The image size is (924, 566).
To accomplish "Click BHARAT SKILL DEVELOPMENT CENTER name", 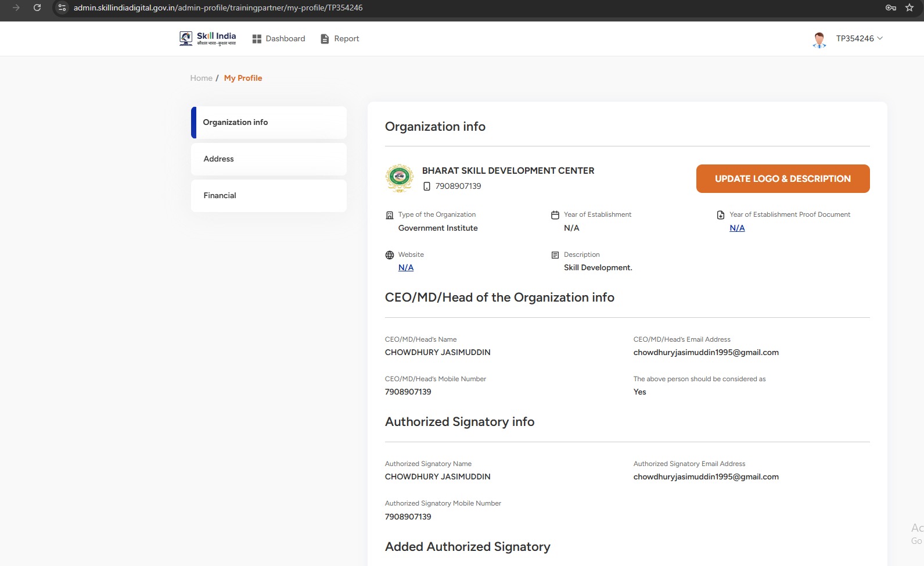I will point(508,171).
